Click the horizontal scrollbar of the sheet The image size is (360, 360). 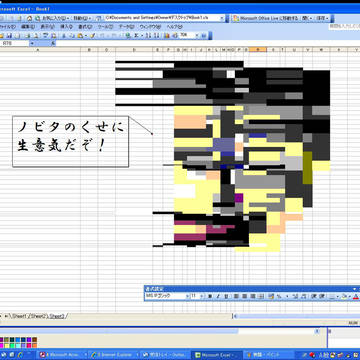coord(297,316)
